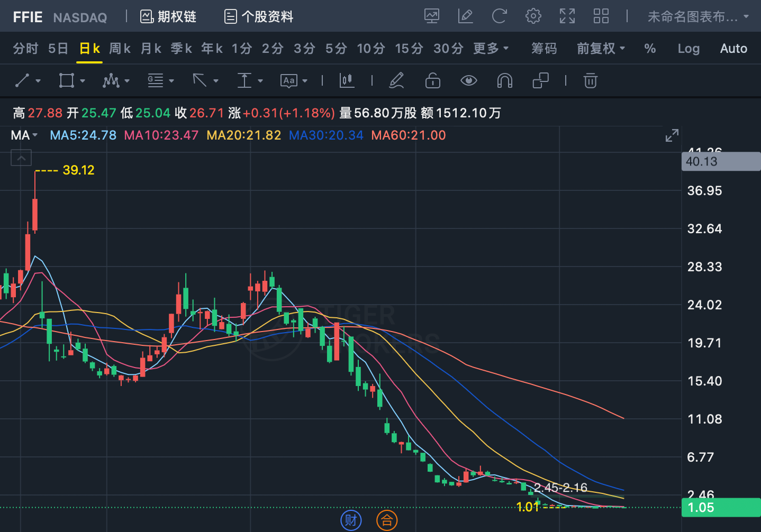761x532 pixels.
Task: Toggle the magnet snap mode
Action: pos(505,80)
